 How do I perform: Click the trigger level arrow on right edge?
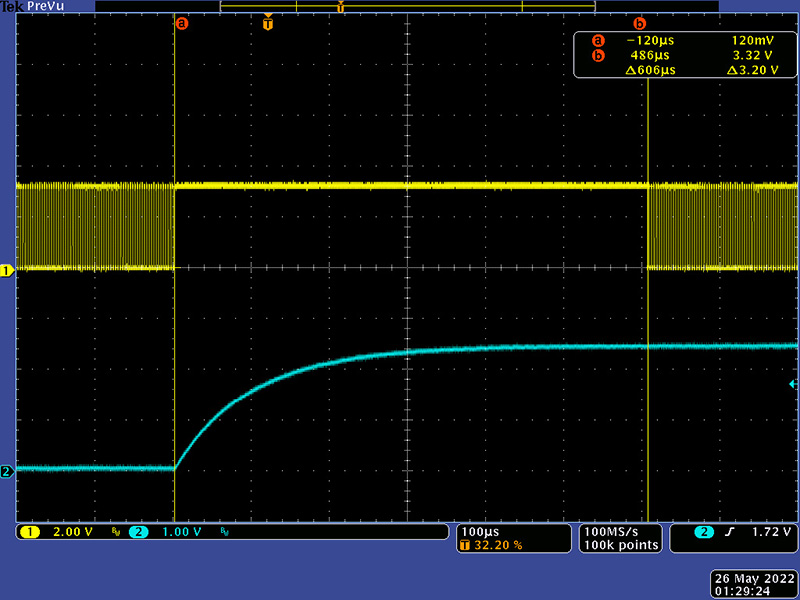pyautogui.click(x=793, y=384)
